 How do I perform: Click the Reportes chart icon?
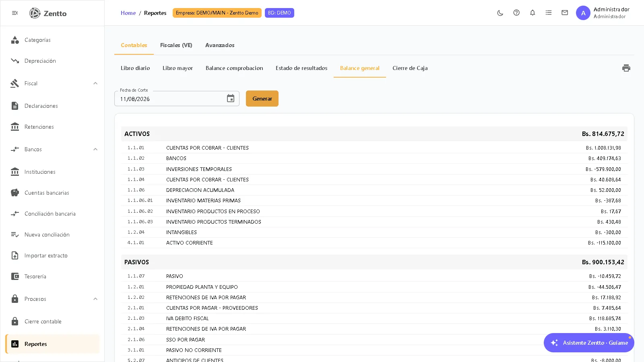pos(15,344)
